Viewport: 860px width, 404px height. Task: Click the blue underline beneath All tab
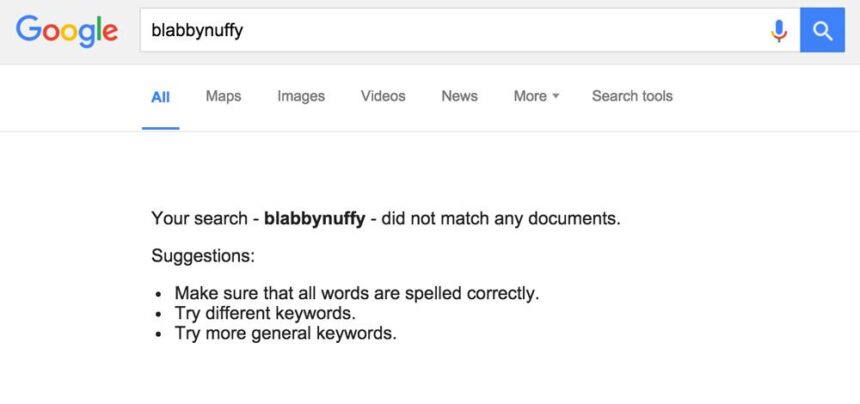tap(161, 129)
